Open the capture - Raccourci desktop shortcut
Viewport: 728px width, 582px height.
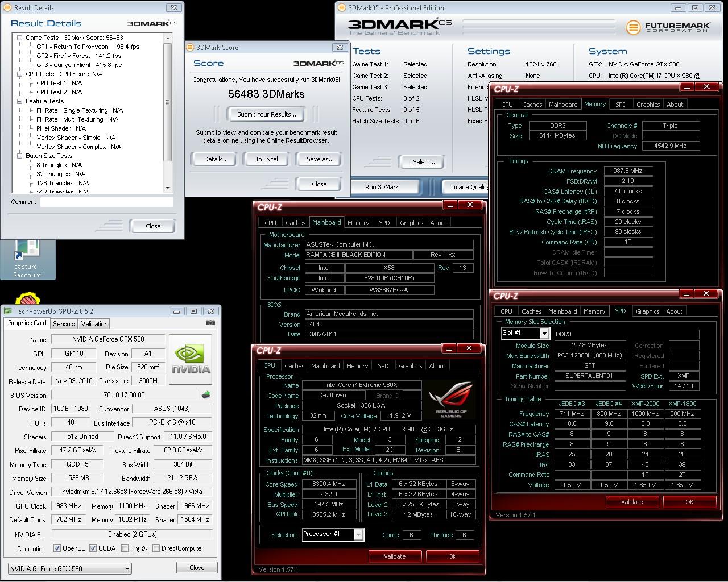[28, 259]
